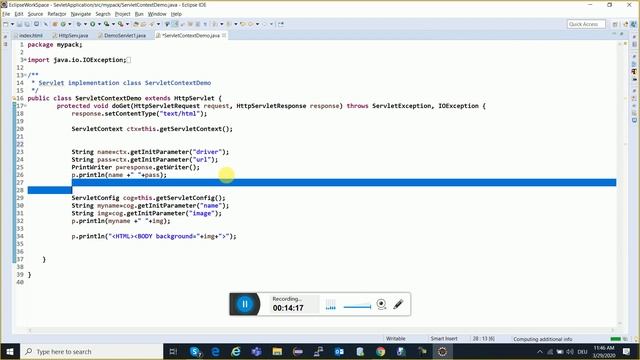Viewport: 640px width, 360px height.
Task: Open the Edit menu
Action: [x=19, y=14]
